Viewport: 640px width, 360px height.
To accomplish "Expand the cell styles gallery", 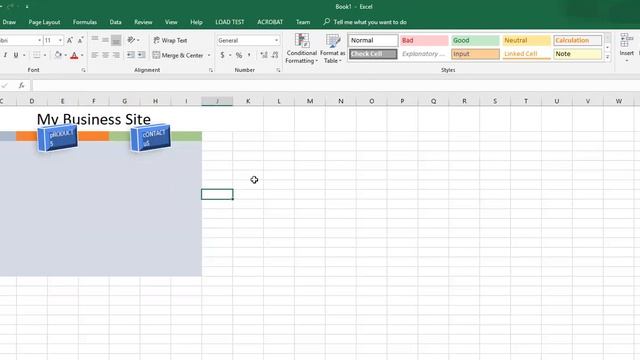I will [x=607, y=57].
